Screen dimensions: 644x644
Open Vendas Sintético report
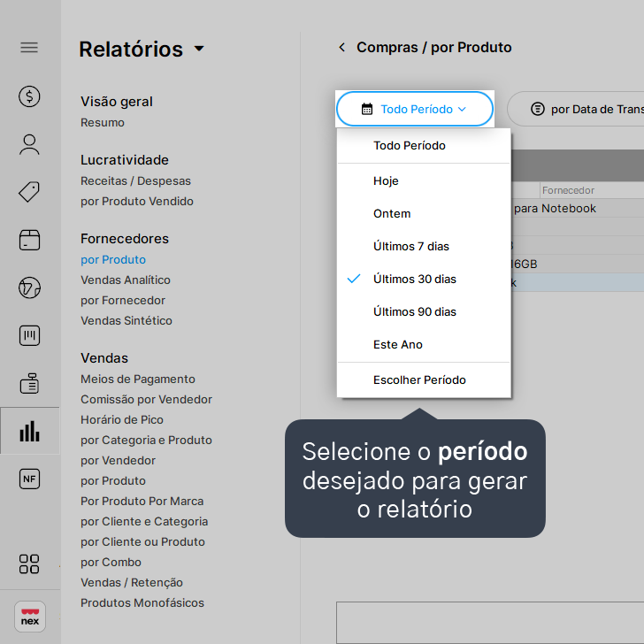coord(126,321)
